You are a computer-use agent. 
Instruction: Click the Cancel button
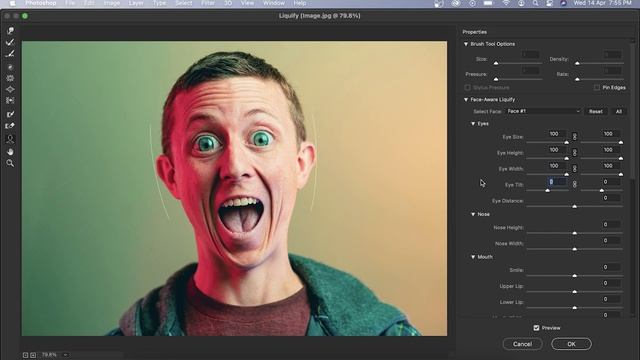click(x=522, y=344)
